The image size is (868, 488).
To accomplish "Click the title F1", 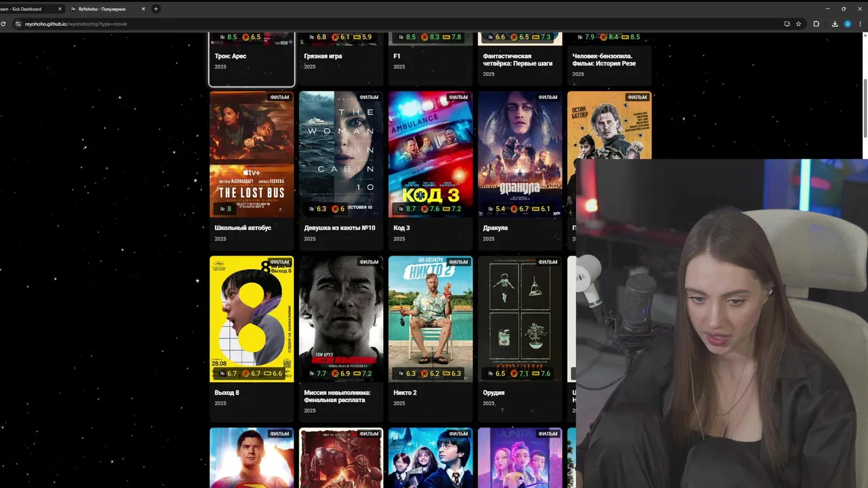I will 397,56.
